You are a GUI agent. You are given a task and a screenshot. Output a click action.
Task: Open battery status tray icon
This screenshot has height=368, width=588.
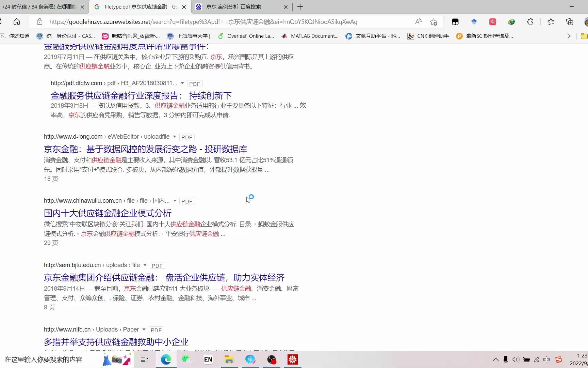[526, 359]
